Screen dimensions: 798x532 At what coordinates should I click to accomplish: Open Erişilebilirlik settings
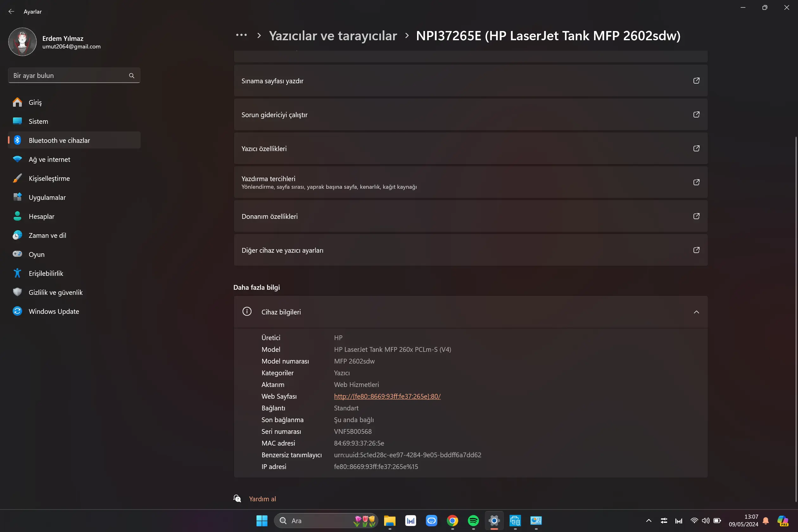pos(74,273)
